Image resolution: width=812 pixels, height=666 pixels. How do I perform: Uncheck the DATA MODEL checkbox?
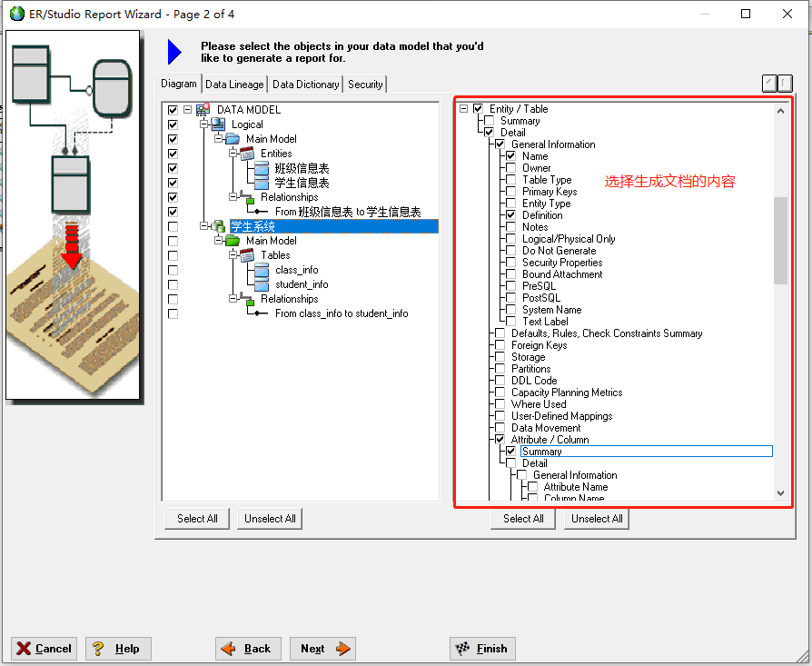(x=173, y=110)
